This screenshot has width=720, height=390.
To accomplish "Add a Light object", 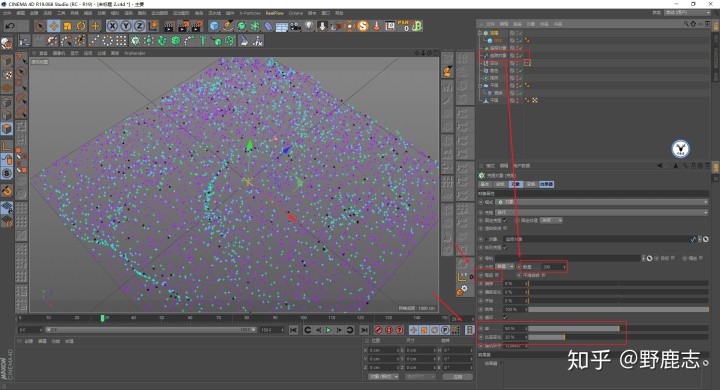I will 309,26.
